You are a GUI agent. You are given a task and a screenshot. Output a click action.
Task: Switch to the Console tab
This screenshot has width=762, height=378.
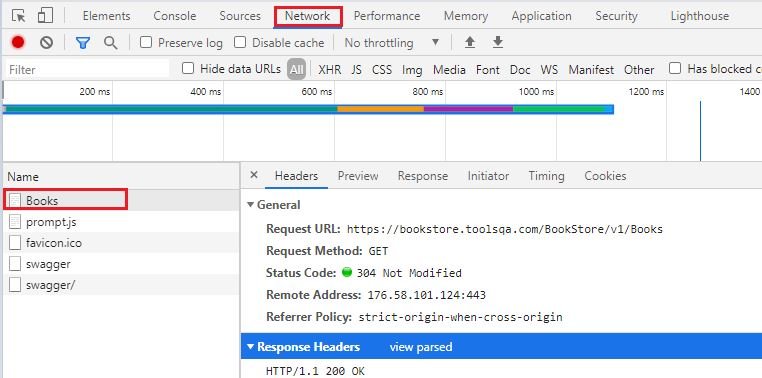(174, 16)
